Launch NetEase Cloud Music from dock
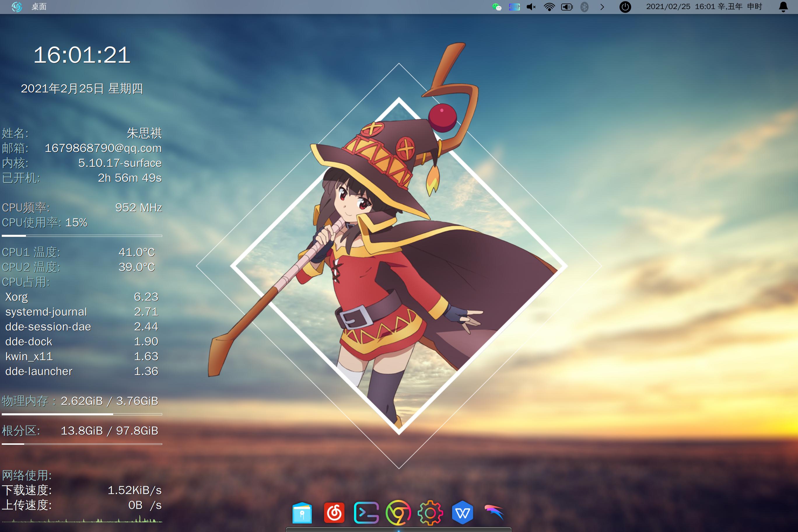Viewport: 798px width, 532px height. pyautogui.click(x=334, y=513)
